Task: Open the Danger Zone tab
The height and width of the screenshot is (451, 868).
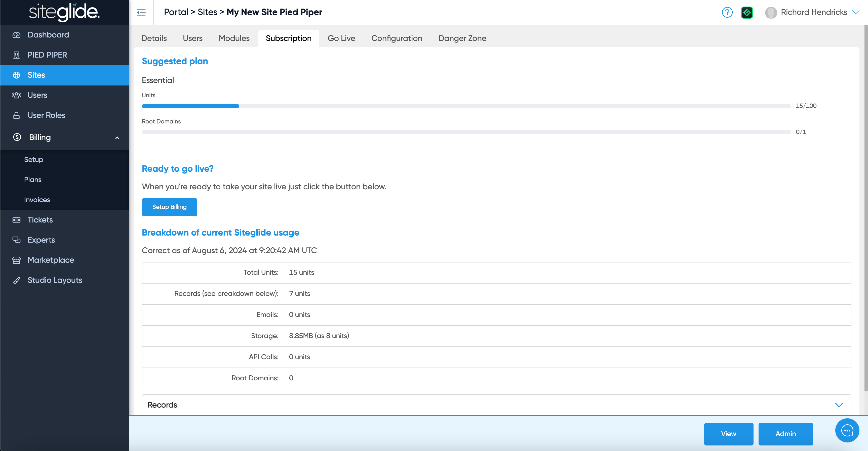Action: tap(462, 38)
